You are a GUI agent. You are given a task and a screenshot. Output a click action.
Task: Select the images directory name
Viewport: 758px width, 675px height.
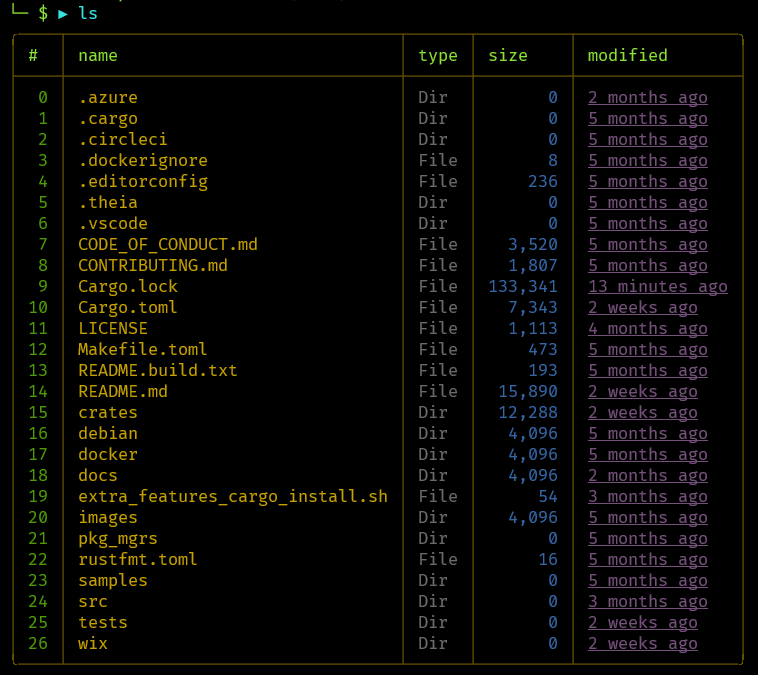(x=108, y=517)
